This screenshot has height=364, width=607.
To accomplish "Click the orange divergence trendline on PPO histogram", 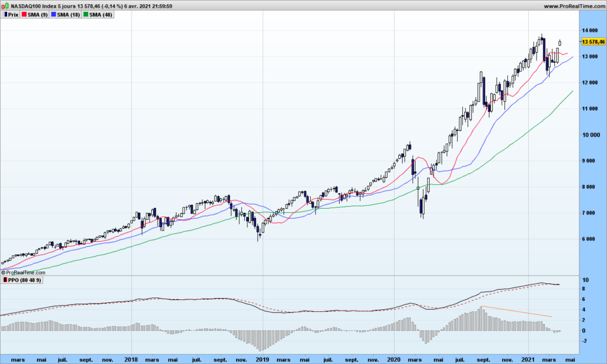I will pos(516,312).
